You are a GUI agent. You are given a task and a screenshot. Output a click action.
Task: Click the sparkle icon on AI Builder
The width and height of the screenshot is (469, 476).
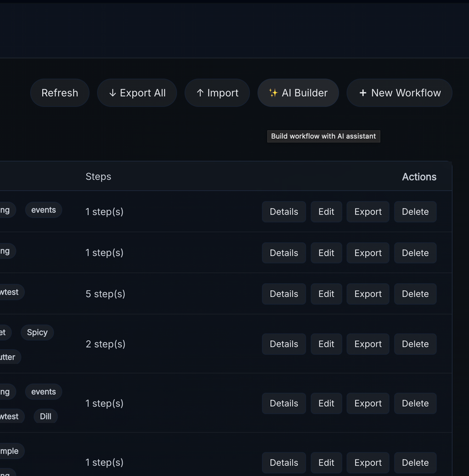coord(273,93)
